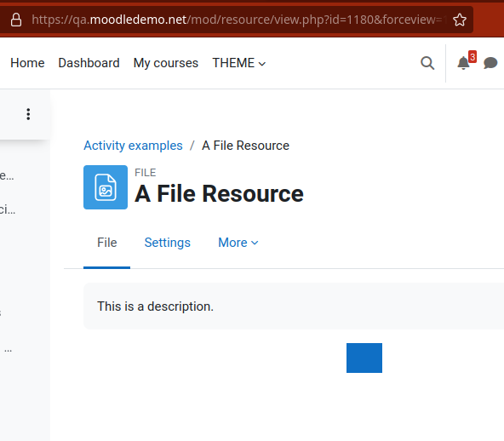Expand the THEME dropdown menu

point(239,63)
